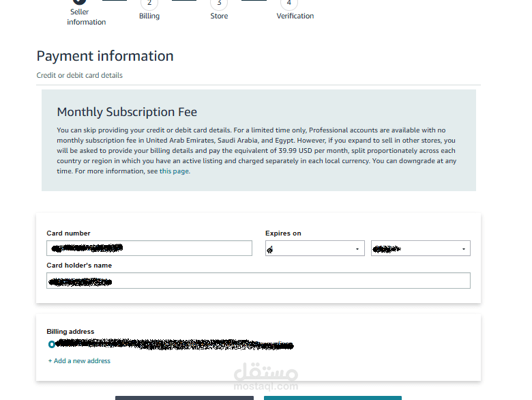The image size is (532, 400).
Task: Click the 'Expires on' label
Action: point(283,233)
